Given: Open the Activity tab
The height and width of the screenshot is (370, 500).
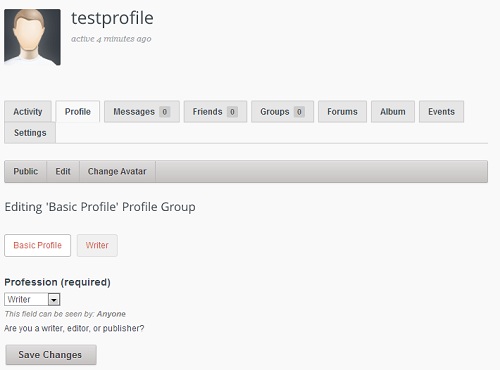Looking at the screenshot, I should point(28,111).
